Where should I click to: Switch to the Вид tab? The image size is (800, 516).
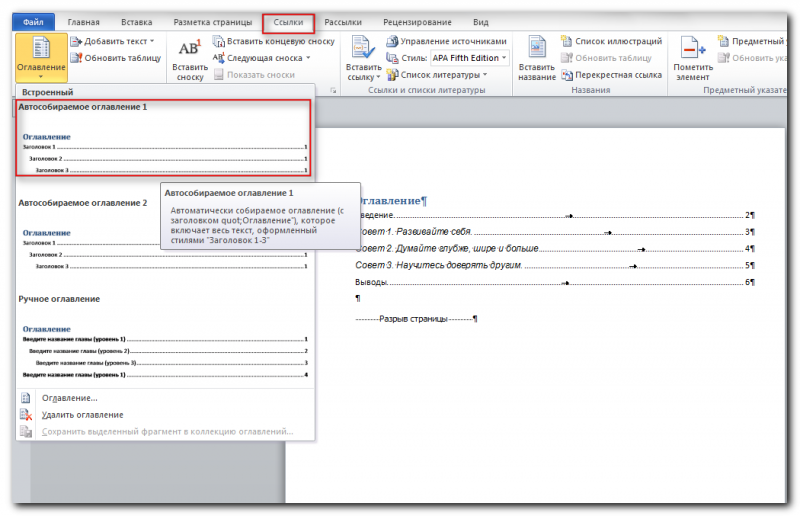point(481,22)
